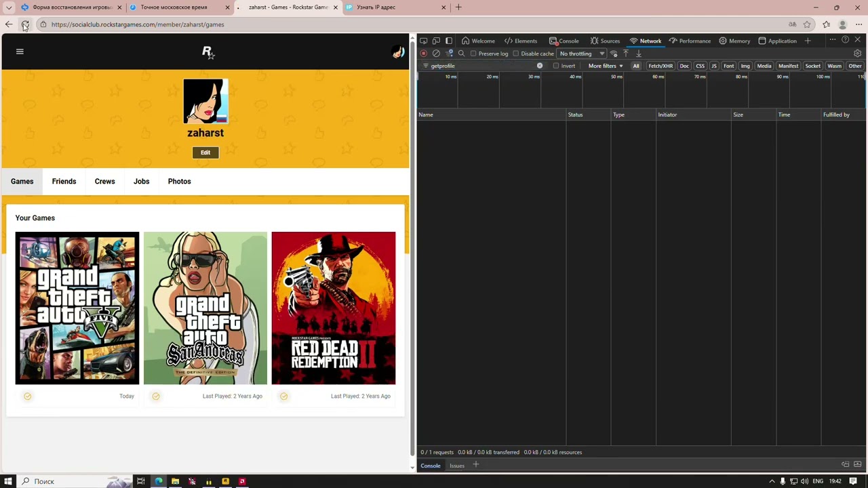Click the checkmark badge under GTA V
868x488 pixels.
tap(28, 396)
